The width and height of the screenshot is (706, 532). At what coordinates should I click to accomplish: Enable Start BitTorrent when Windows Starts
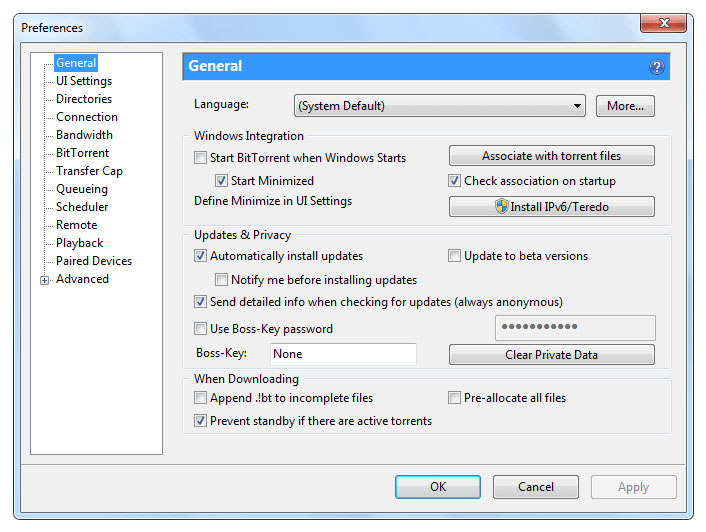pyautogui.click(x=201, y=158)
